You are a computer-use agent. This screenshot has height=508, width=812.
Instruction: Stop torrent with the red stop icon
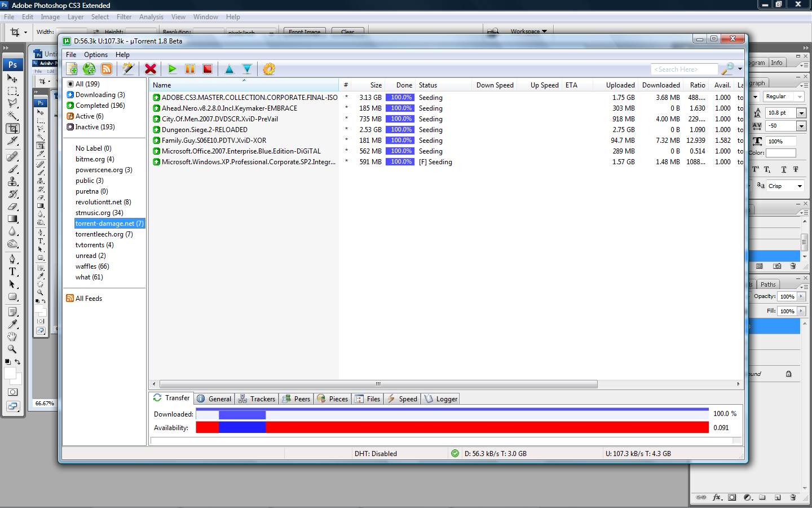tap(208, 69)
